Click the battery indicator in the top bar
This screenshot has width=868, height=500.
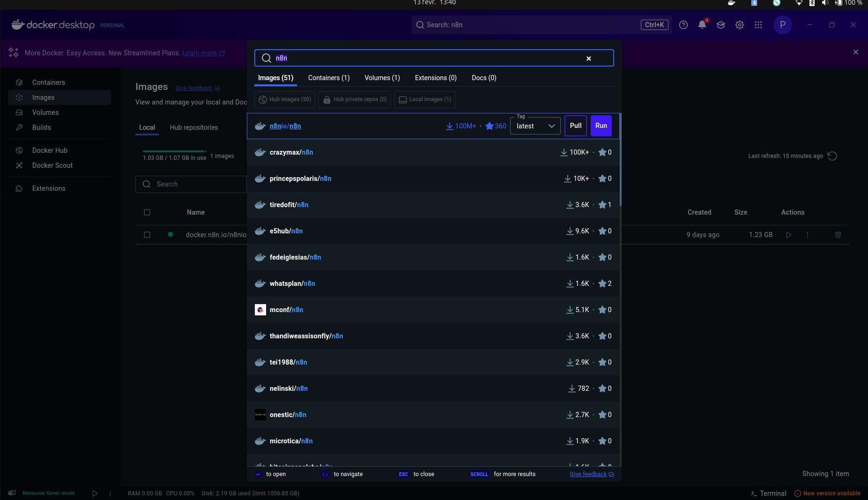click(x=848, y=3)
